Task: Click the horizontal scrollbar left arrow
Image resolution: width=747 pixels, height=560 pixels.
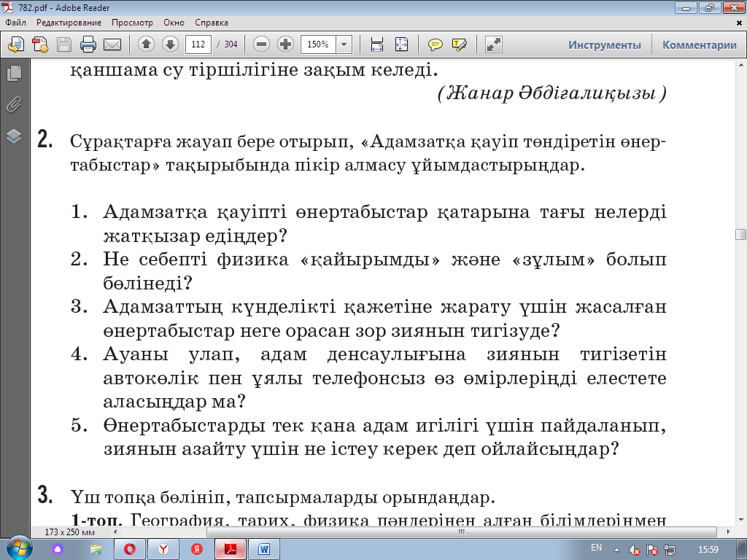Action: click(115, 532)
